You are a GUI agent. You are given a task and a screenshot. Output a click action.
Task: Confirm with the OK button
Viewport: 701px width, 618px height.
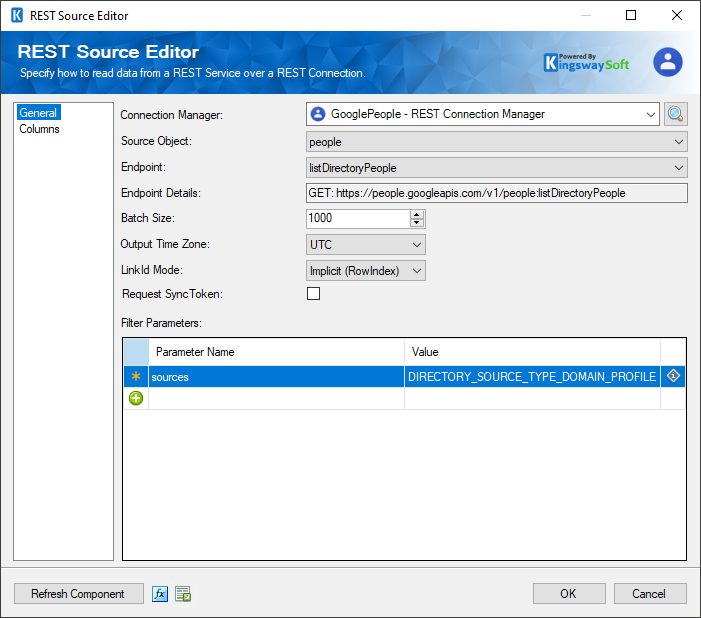569,594
